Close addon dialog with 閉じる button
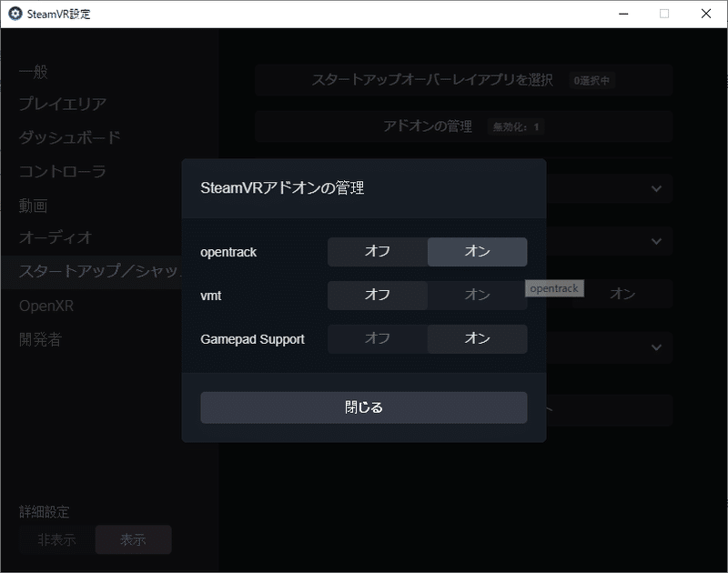728x573 pixels. [x=363, y=407]
